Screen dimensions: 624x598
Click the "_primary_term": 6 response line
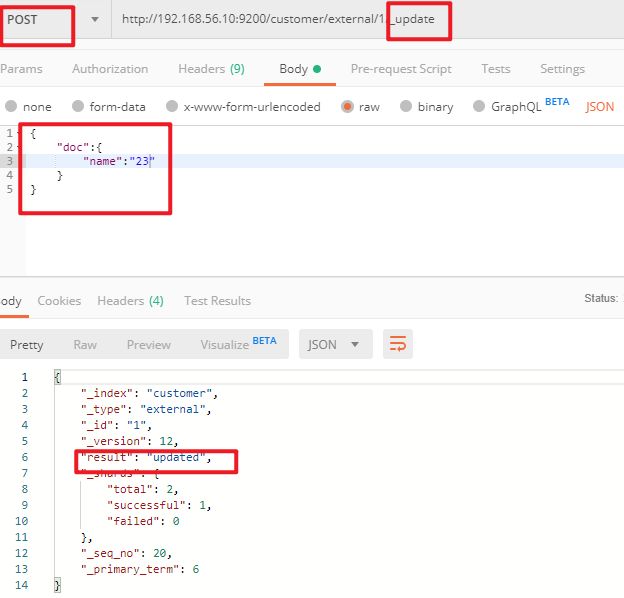140,569
